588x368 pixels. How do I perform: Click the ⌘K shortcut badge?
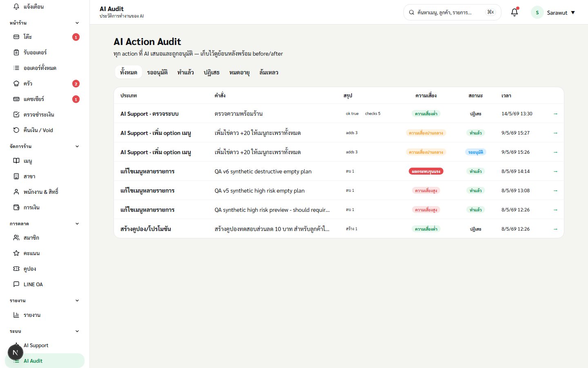tap(491, 12)
